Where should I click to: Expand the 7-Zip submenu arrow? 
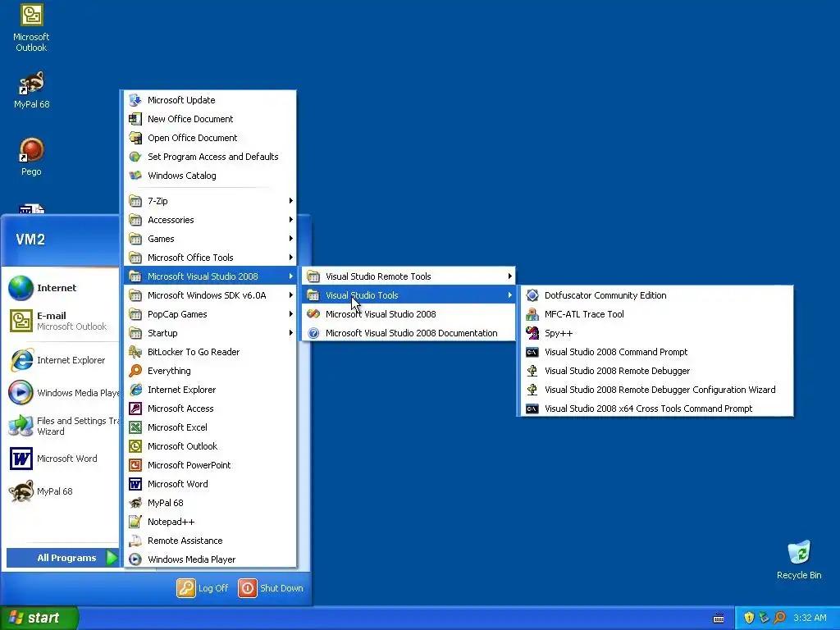click(x=291, y=201)
